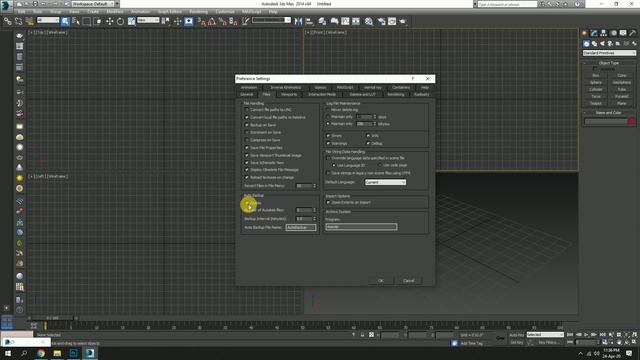640x360 pixels.
Task: Toggle the Backup on Save checkbox
Action: [247, 125]
